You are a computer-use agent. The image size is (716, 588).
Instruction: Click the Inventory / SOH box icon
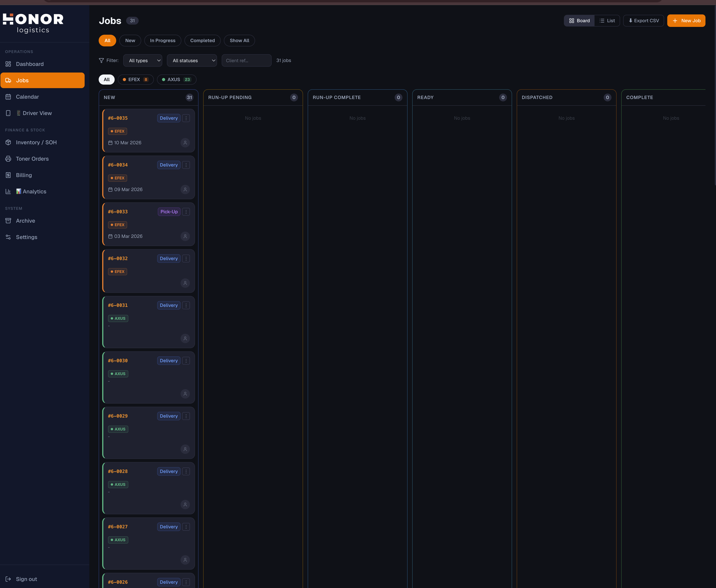point(8,142)
